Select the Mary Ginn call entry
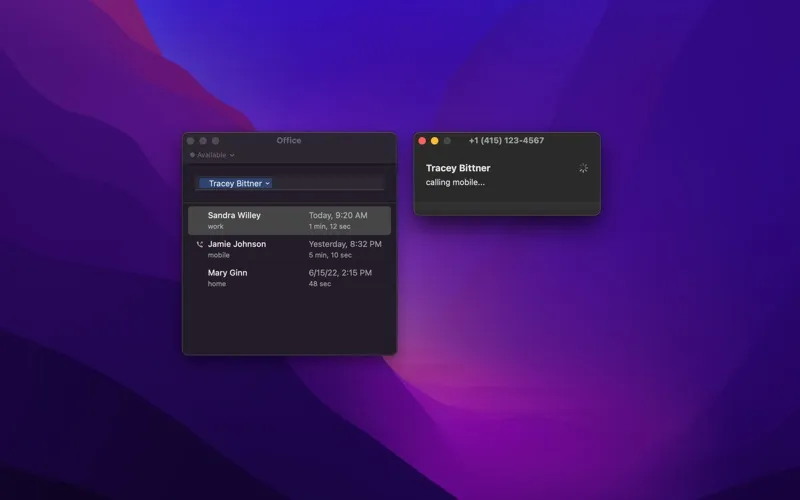This screenshot has height=500, width=800. [x=289, y=278]
